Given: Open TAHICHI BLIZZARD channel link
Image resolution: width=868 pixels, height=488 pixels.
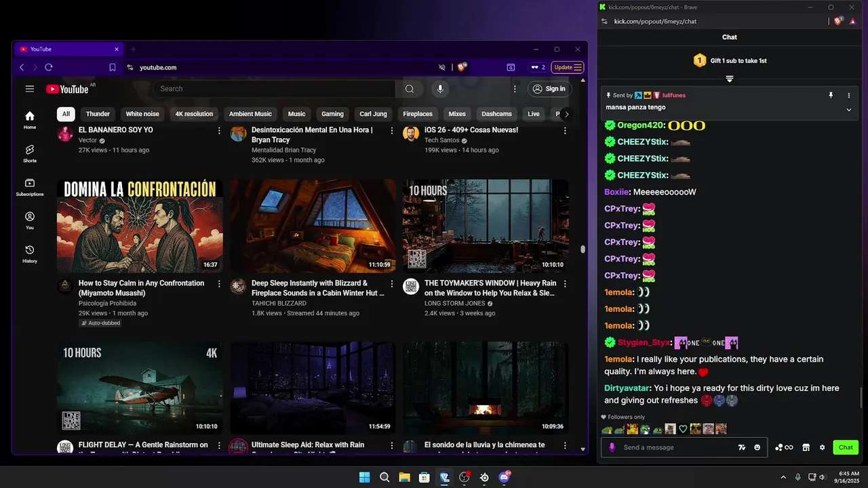Looking at the screenshot, I should 279,303.
